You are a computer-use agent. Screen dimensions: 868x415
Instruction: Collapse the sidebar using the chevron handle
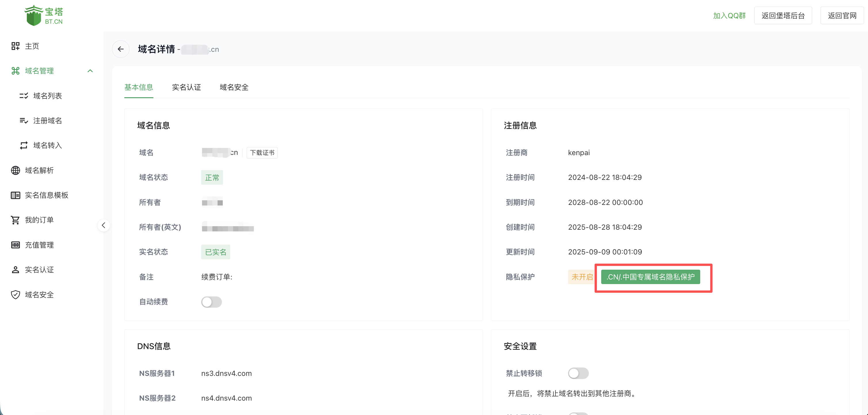click(103, 225)
